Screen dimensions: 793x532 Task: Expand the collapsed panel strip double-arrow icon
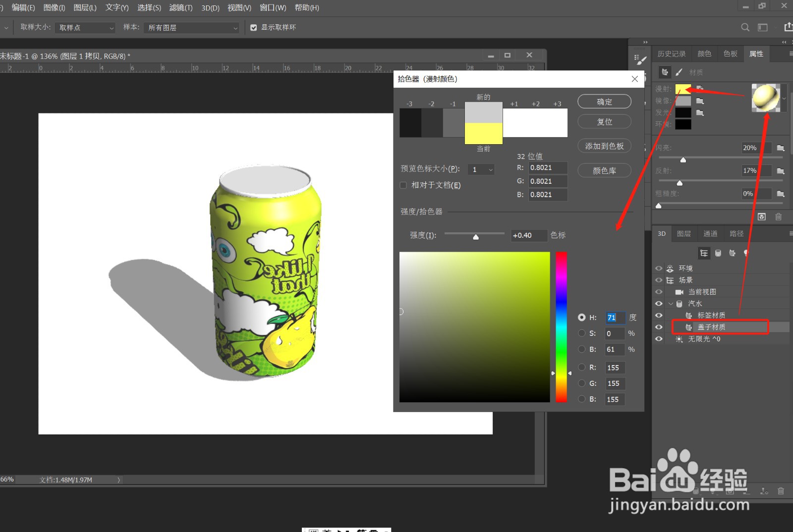point(645,42)
